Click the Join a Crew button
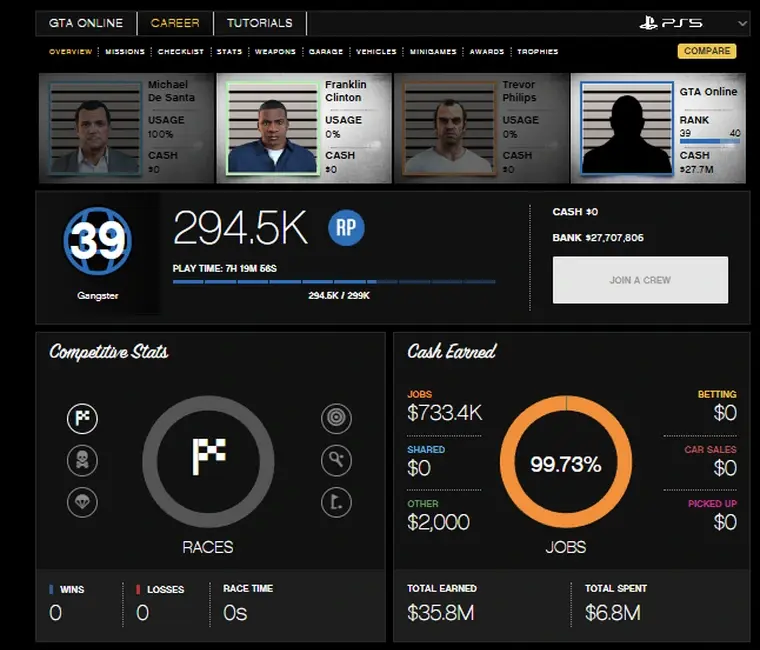Screen dimensions: 760x650 (x=640, y=280)
